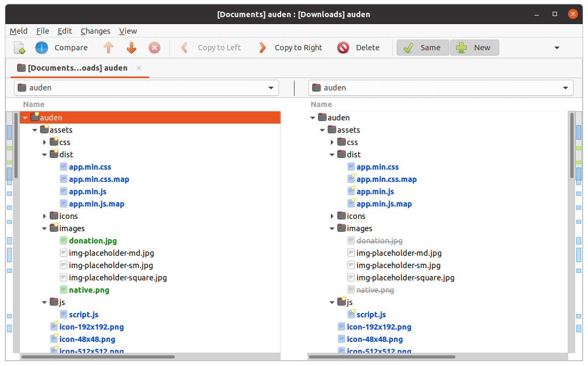The image size is (588, 366).
Task: Toggle the Same files filter
Action: pyautogui.click(x=422, y=48)
